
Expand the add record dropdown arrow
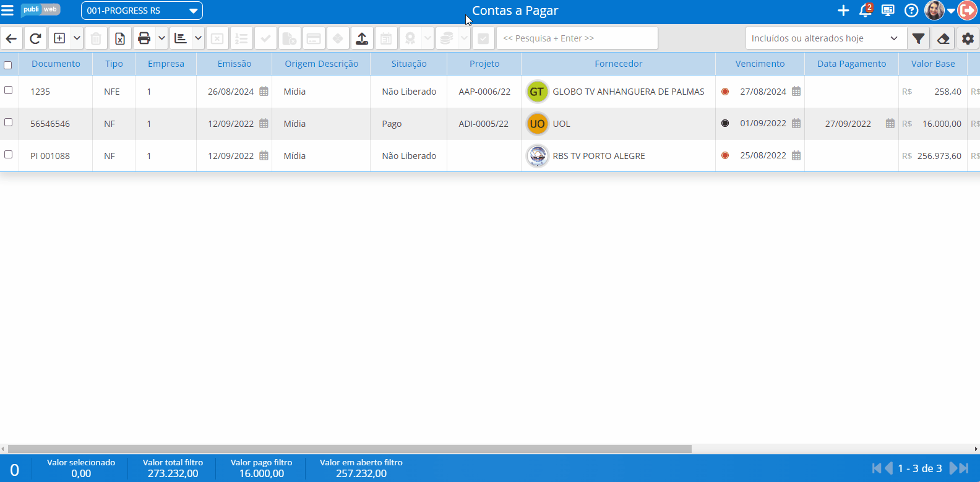tap(77, 38)
